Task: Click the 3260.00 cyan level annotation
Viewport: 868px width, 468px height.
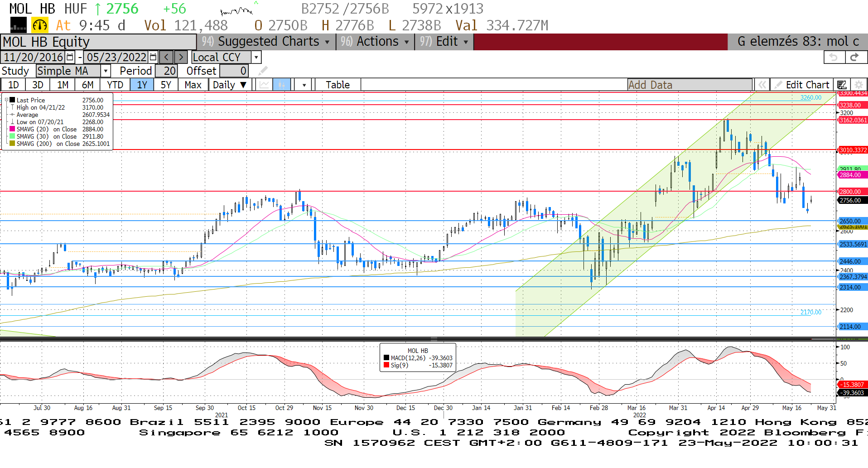Action: pos(810,97)
